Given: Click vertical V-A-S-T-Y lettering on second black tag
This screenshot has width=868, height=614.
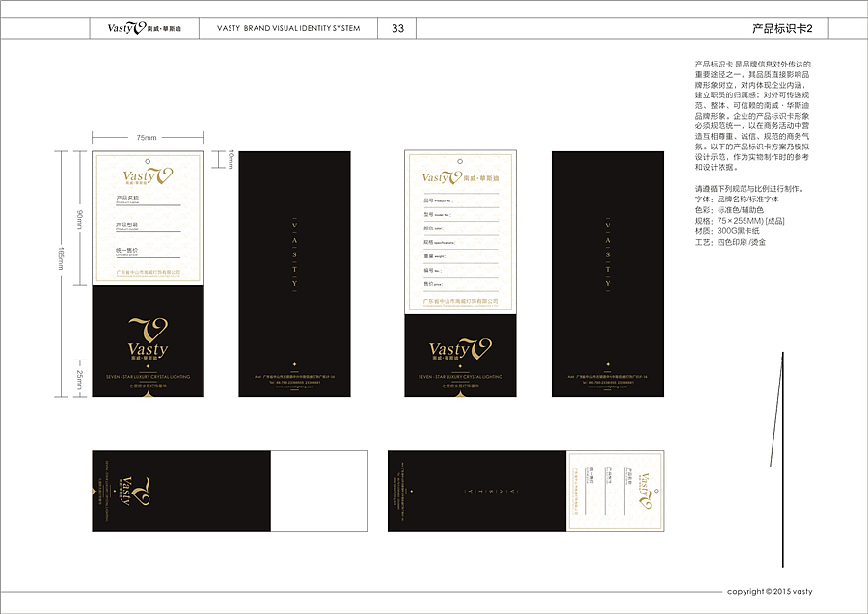Looking at the screenshot, I should point(294,254).
